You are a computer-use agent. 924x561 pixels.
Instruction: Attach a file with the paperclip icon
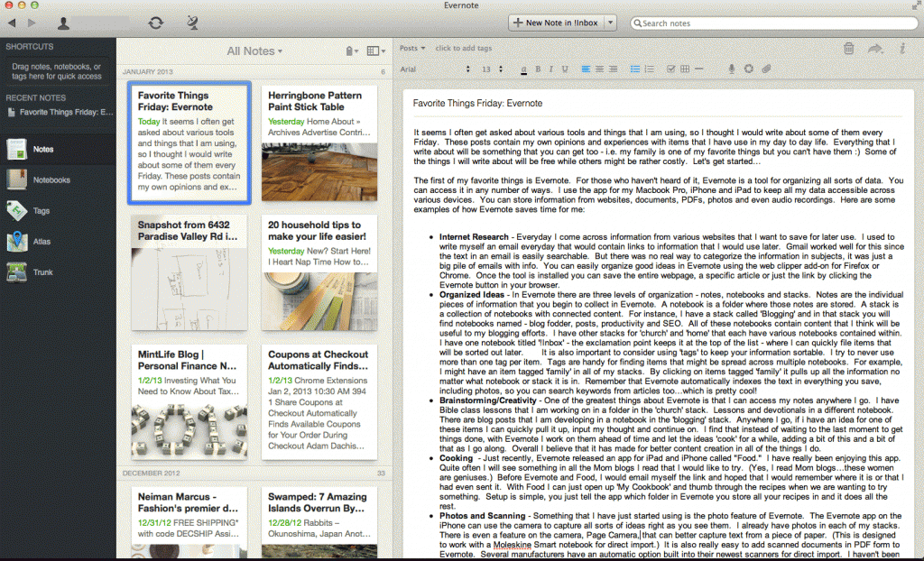point(766,69)
